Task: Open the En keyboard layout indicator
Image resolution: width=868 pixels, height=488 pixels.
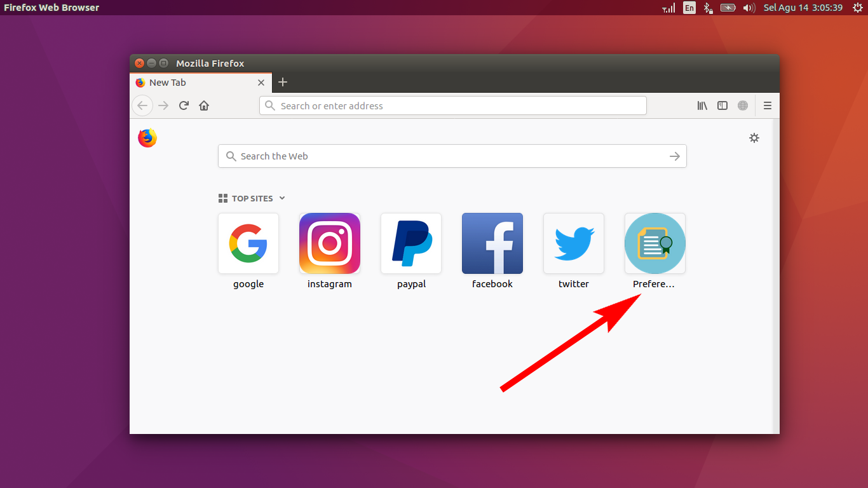Action: coord(689,8)
